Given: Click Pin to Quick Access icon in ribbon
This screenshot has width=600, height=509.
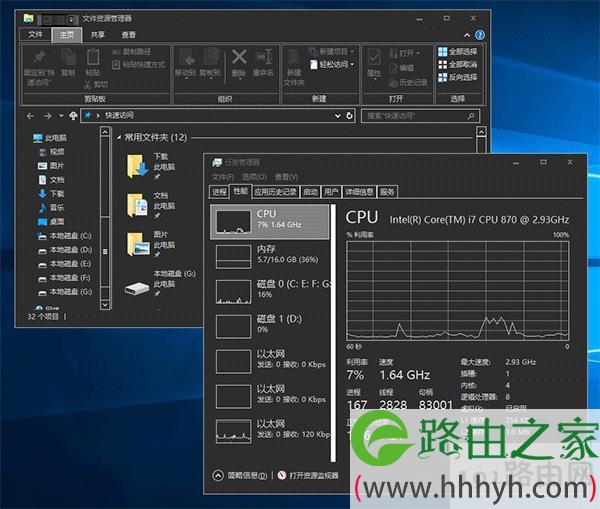Looking at the screenshot, I should click(39, 58).
